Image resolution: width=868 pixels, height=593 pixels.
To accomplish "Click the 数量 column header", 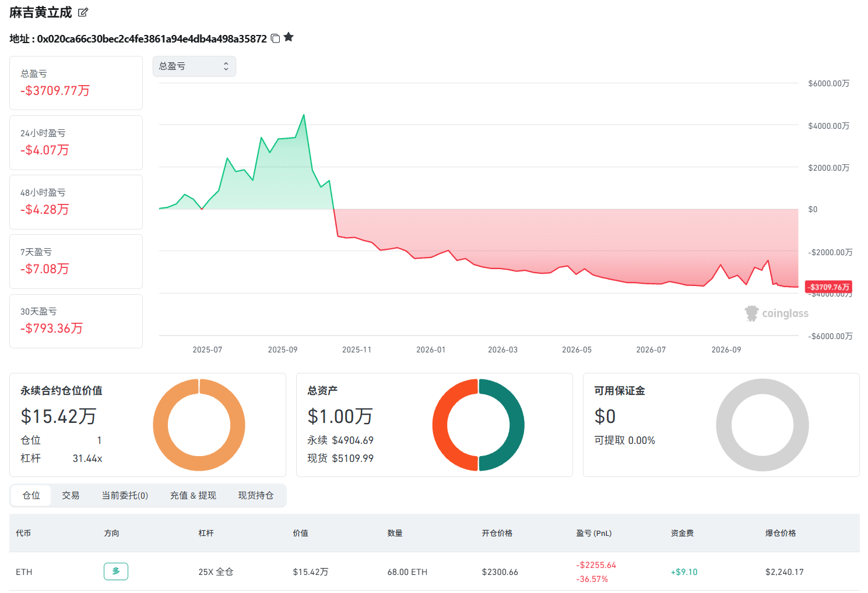I will (395, 533).
